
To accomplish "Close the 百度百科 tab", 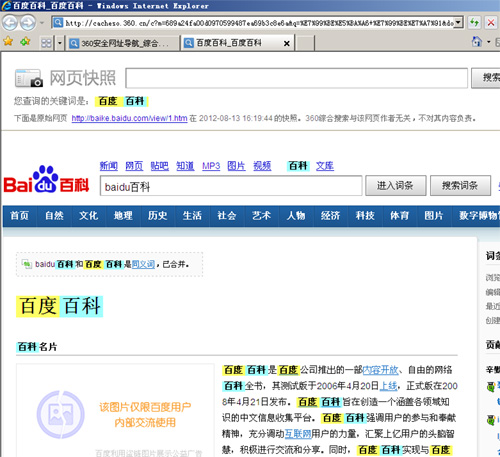I will (286, 43).
